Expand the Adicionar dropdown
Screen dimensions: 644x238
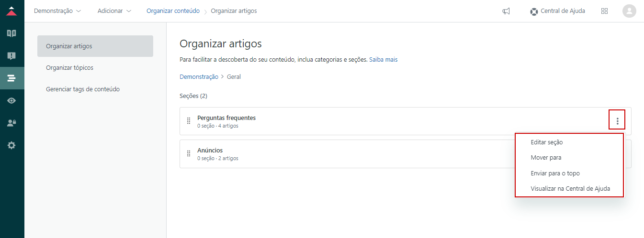(x=114, y=11)
